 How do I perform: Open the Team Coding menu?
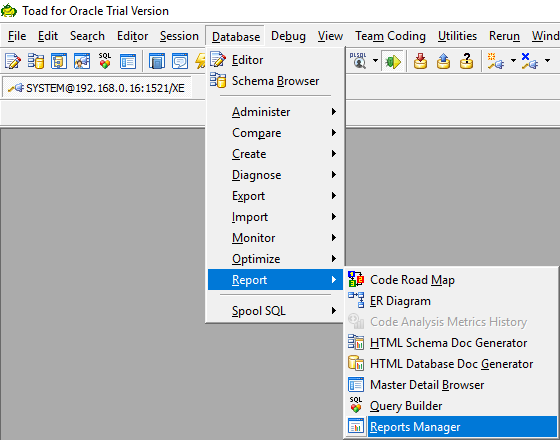click(390, 36)
